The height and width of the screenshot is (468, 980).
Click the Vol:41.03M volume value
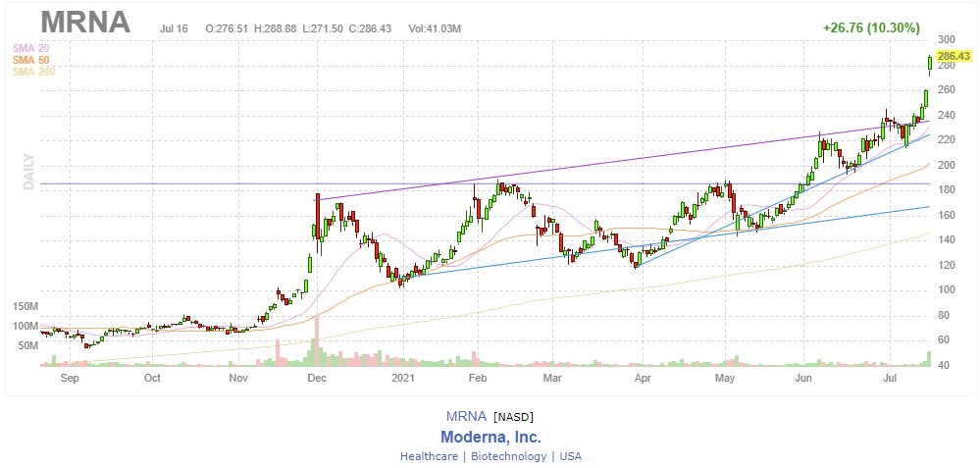pyautogui.click(x=435, y=28)
